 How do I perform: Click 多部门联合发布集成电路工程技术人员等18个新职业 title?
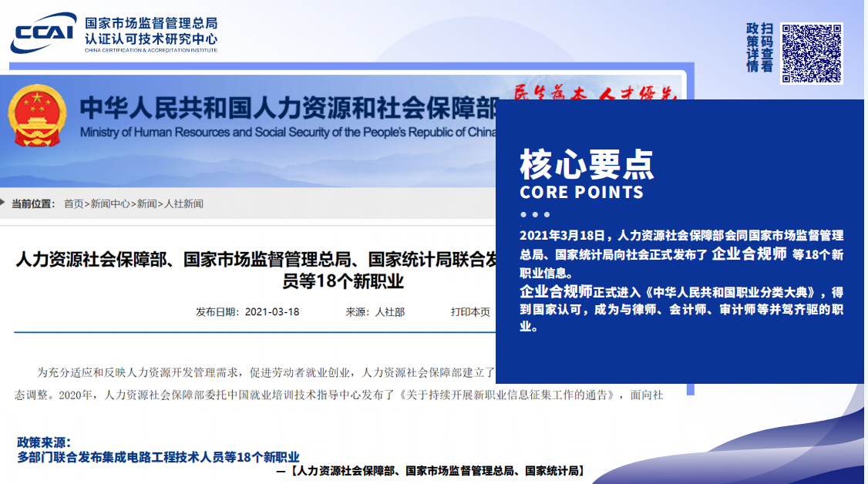click(158, 458)
